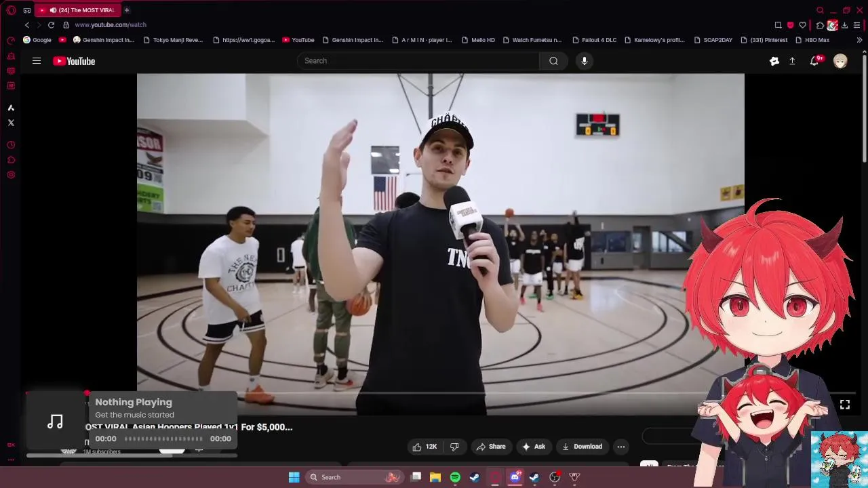The height and width of the screenshot is (488, 868).
Task: Click the red shield ad blocker icon
Action: point(790,25)
